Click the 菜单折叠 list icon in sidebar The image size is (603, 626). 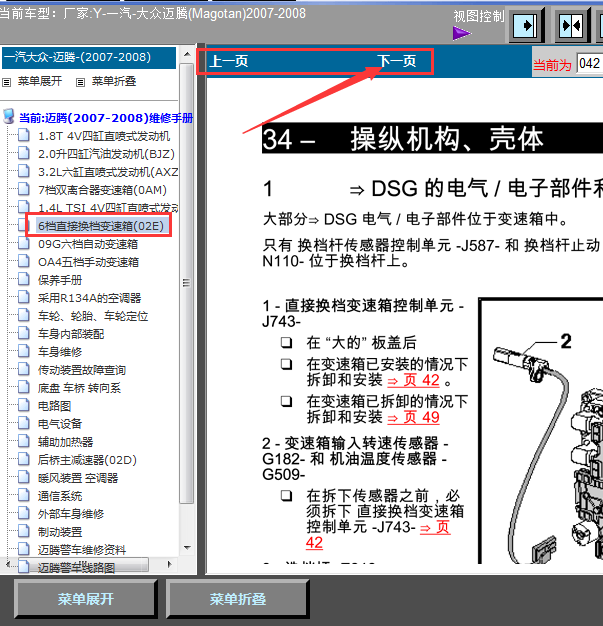click(x=80, y=82)
